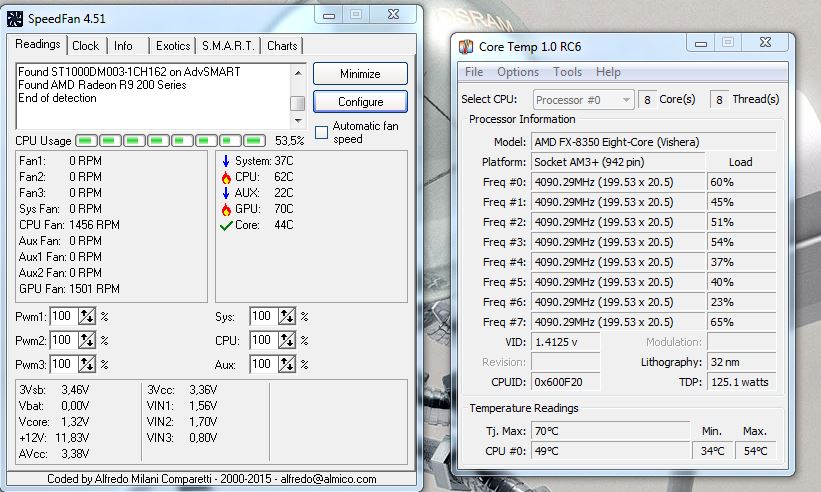
Task: Click the Pwm2 speed stepper arrows
Action: [86, 340]
